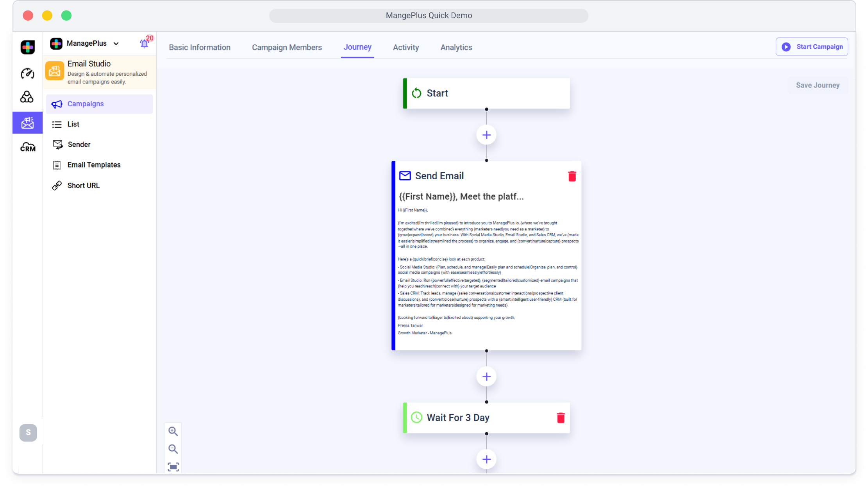This screenshot has height=489, width=868.
Task: Delete the Send Email step
Action: pos(572,176)
